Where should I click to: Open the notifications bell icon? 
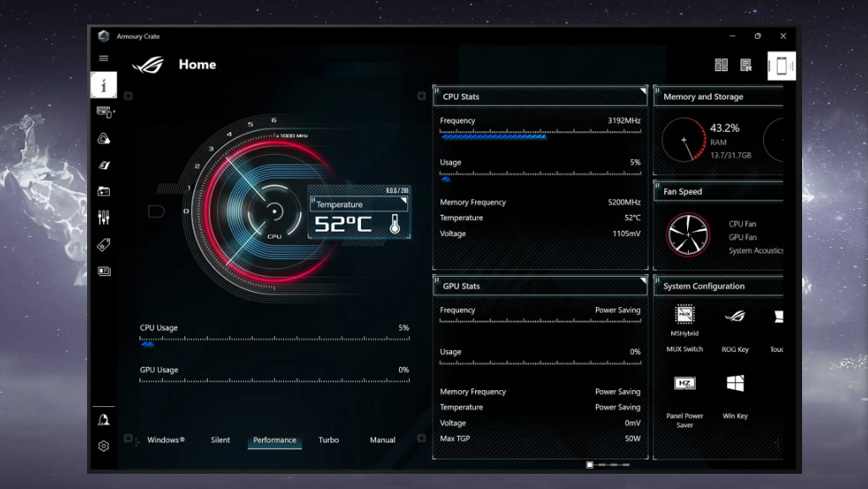[103, 420]
